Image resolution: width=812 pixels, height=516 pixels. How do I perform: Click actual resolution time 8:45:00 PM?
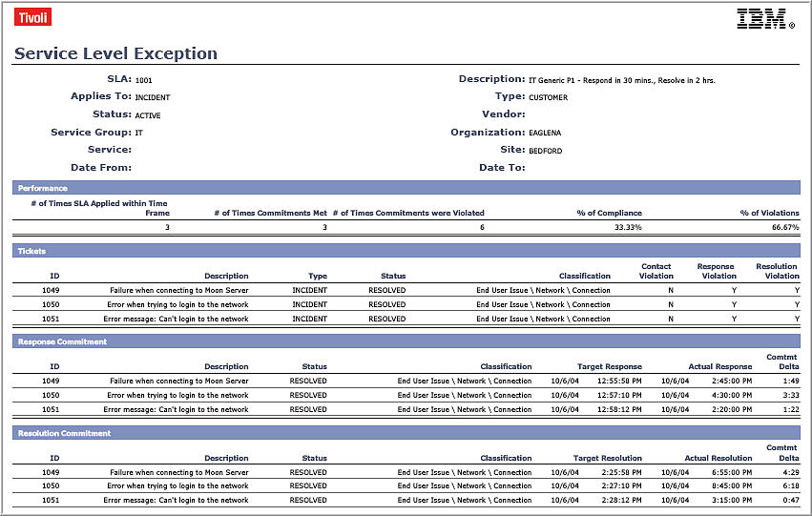pyautogui.click(x=732, y=486)
